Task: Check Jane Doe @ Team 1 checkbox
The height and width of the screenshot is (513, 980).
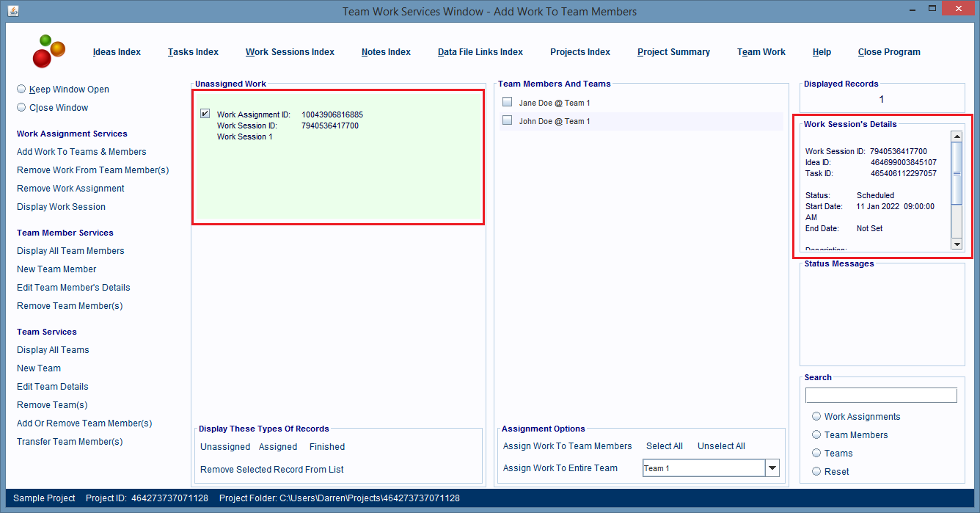Action: [x=507, y=102]
